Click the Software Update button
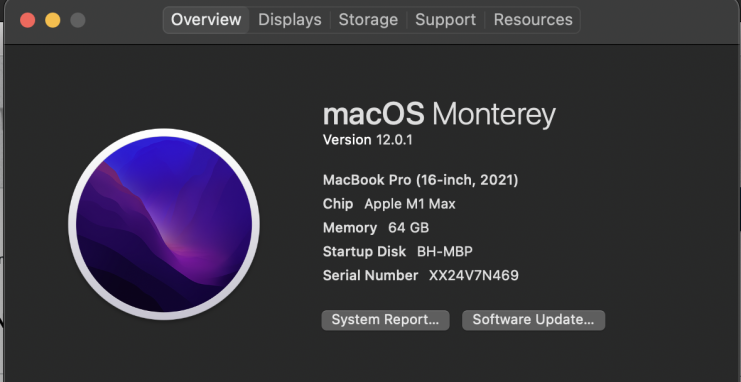 [534, 320]
